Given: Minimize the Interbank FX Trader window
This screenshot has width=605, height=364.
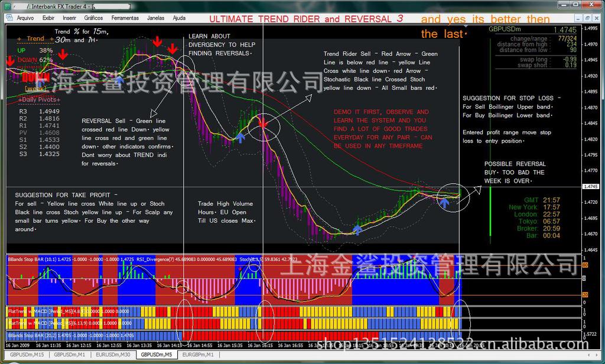Looking at the screenshot, I should [x=564, y=5].
